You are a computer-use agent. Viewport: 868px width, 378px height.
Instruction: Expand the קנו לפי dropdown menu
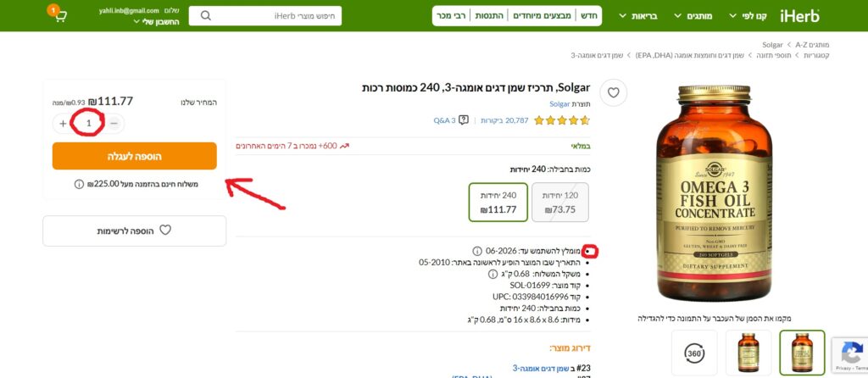[x=748, y=16]
